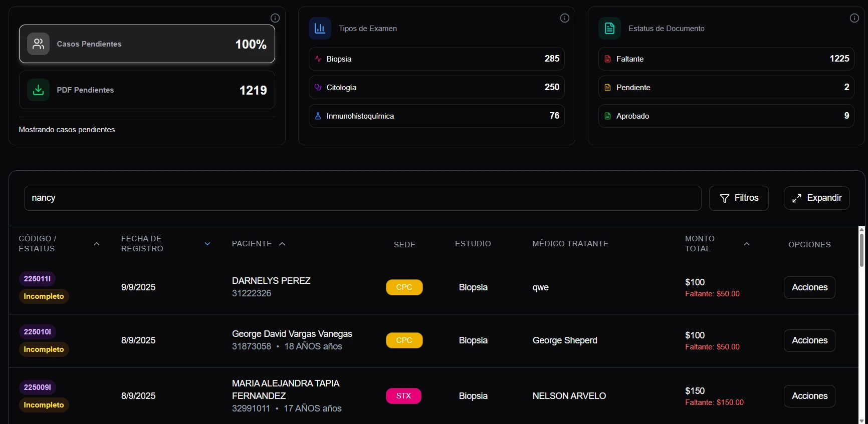The image size is (868, 424).
Task: Click CPC sede badge for George David
Action: (404, 340)
